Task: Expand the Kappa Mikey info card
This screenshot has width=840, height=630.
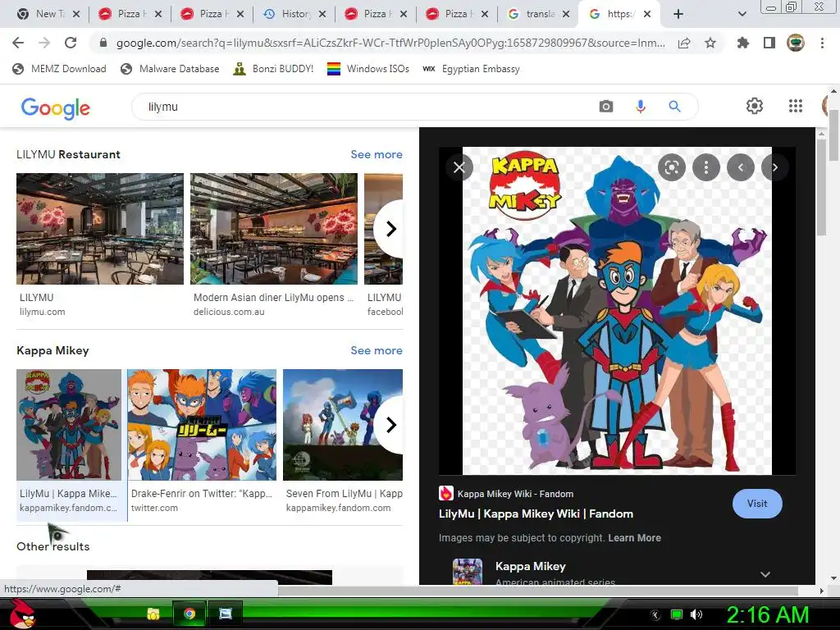Action: [765, 573]
